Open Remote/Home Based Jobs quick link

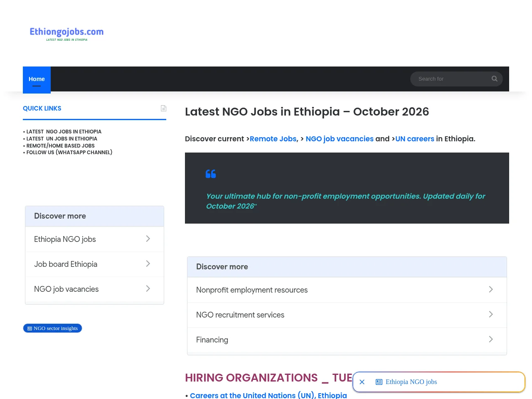pyautogui.click(x=60, y=145)
